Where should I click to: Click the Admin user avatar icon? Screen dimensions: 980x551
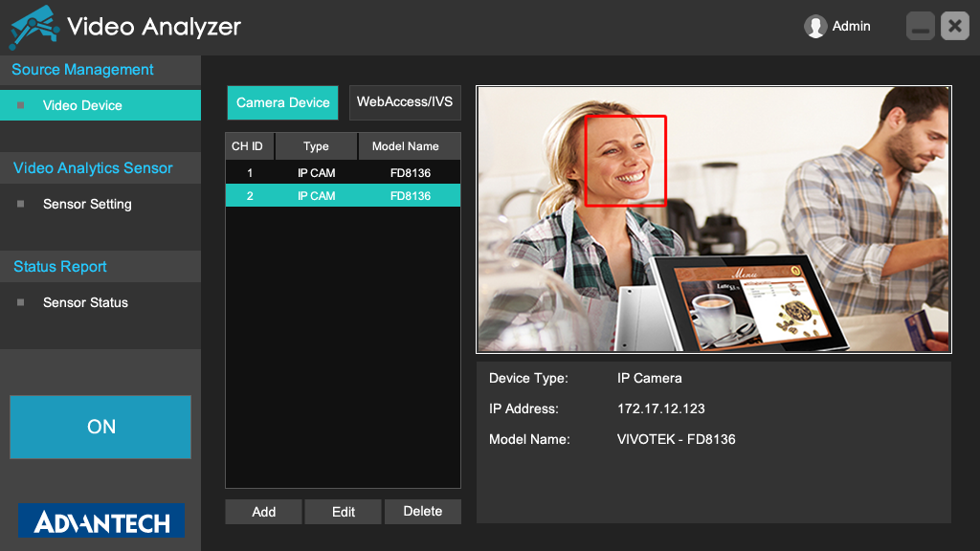(x=815, y=27)
